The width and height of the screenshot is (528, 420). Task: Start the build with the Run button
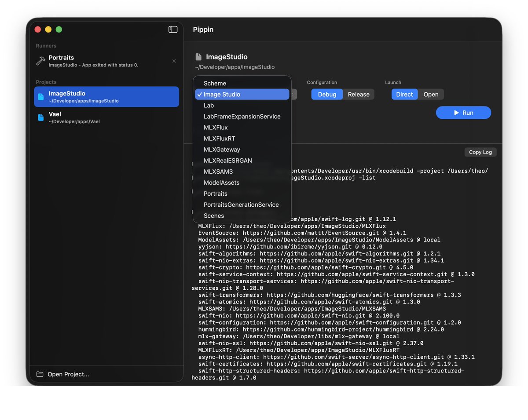click(x=463, y=113)
